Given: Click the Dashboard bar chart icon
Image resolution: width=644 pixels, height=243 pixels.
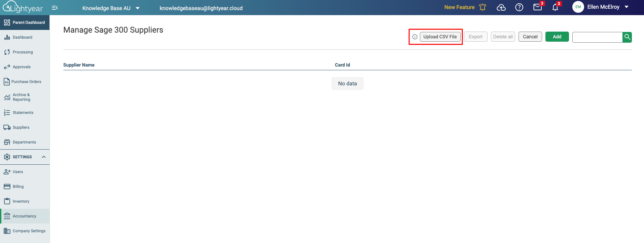Looking at the screenshot, I should point(7,37).
